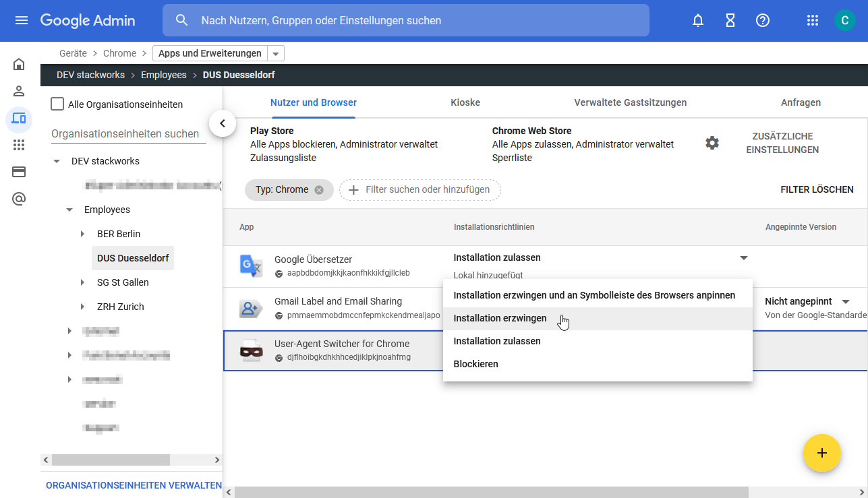The height and width of the screenshot is (498, 868).
Task: Open Billing in the sidebar
Action: click(x=19, y=172)
